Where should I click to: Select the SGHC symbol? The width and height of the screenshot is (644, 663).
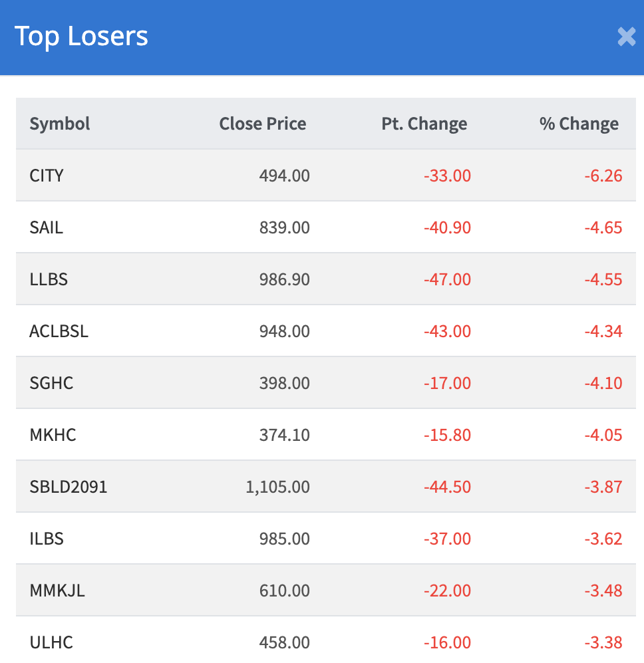pos(51,383)
